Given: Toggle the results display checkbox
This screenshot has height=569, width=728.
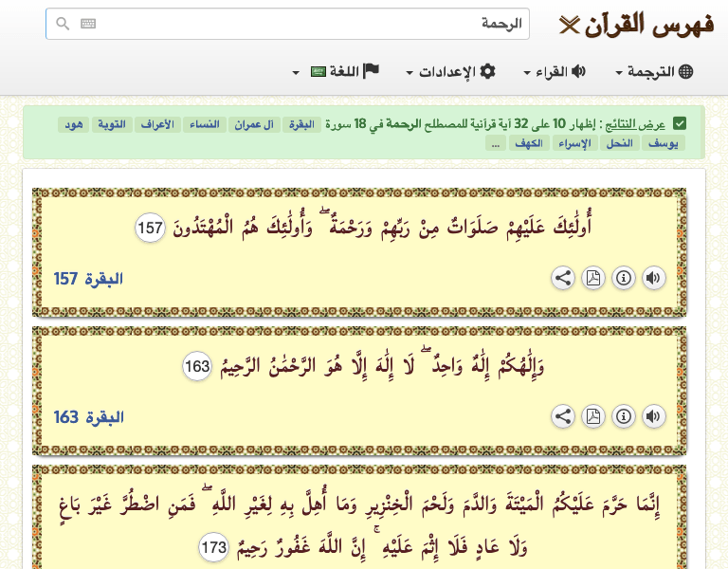Looking at the screenshot, I should click(x=680, y=124).
